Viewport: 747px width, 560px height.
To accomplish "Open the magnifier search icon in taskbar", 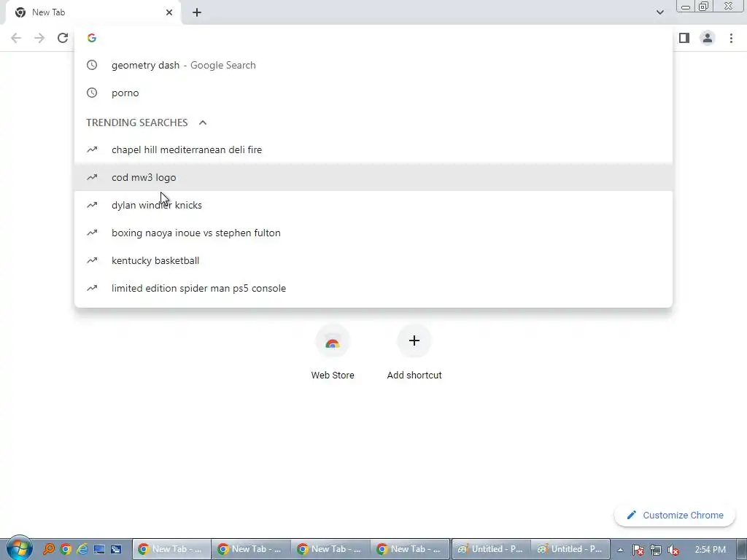I will coord(49,549).
